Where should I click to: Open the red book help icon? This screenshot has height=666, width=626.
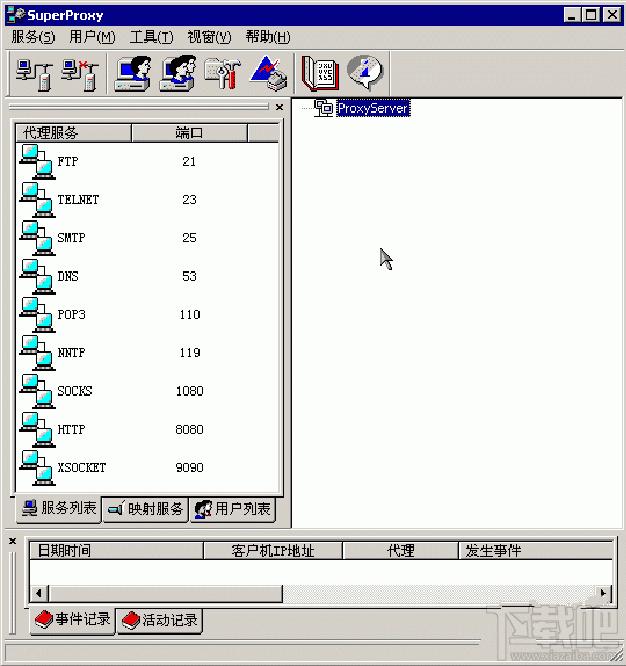coord(320,74)
